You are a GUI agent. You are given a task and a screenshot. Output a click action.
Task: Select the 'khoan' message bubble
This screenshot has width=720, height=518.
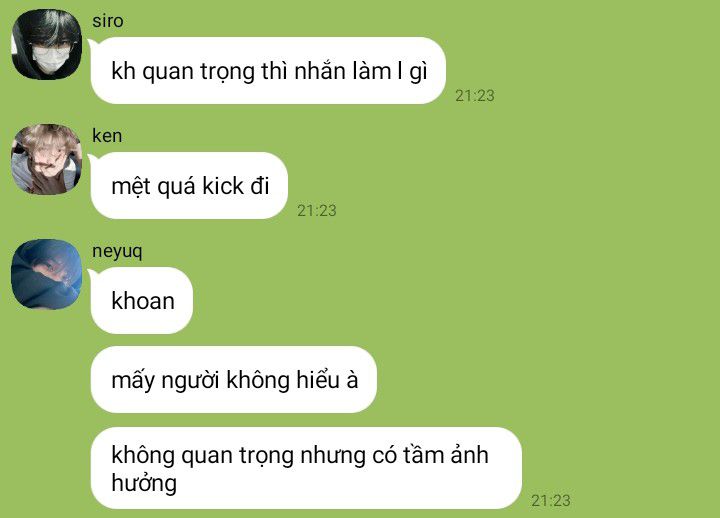pyautogui.click(x=142, y=300)
